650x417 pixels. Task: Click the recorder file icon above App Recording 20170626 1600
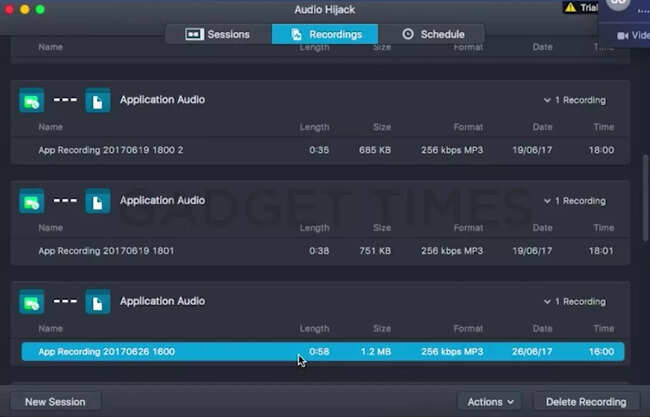98,302
